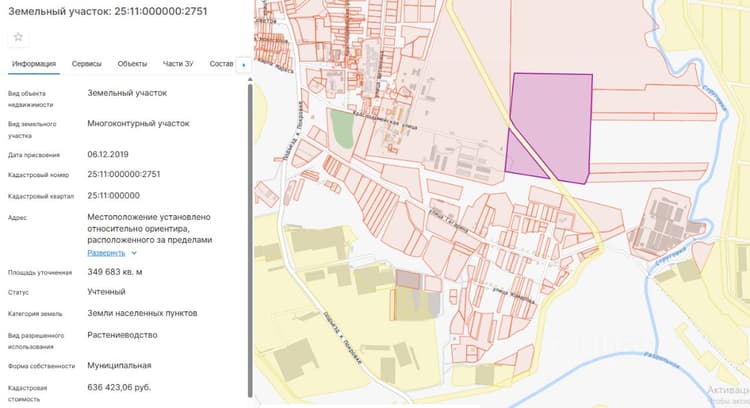This screenshot has width=750, height=408.
Task: Click the chevron next to Развернуть
Action: (x=134, y=253)
